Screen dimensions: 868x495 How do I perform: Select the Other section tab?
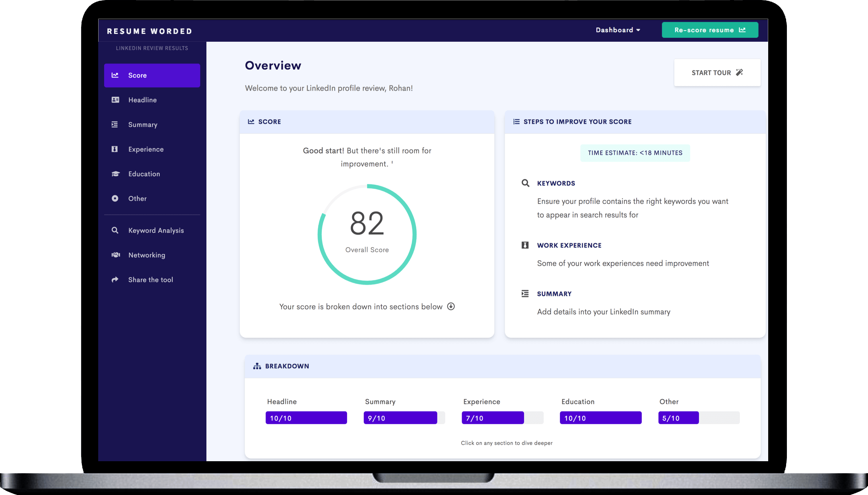tap(138, 198)
